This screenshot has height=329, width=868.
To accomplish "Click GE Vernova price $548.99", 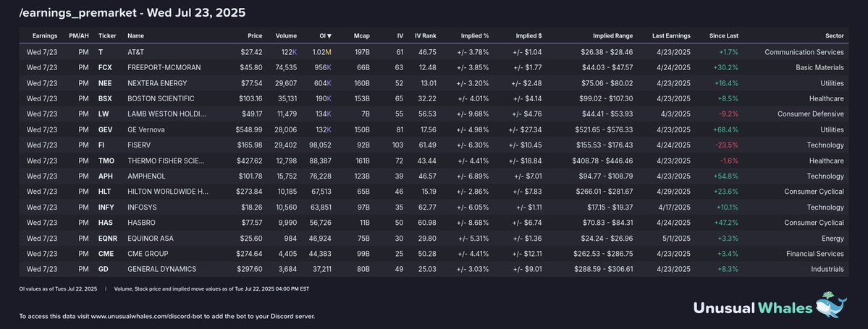I will click(x=248, y=129).
